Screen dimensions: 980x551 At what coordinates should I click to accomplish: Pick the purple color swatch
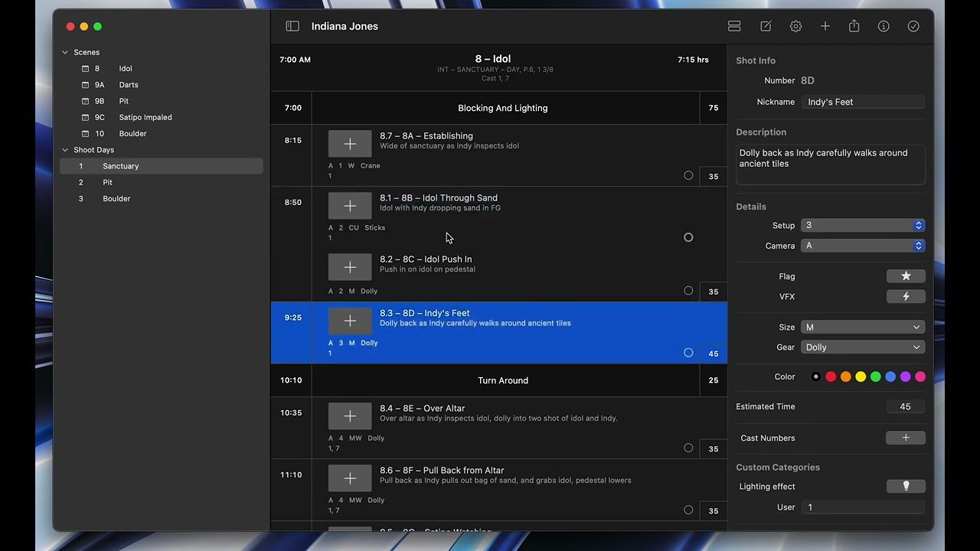pyautogui.click(x=906, y=377)
